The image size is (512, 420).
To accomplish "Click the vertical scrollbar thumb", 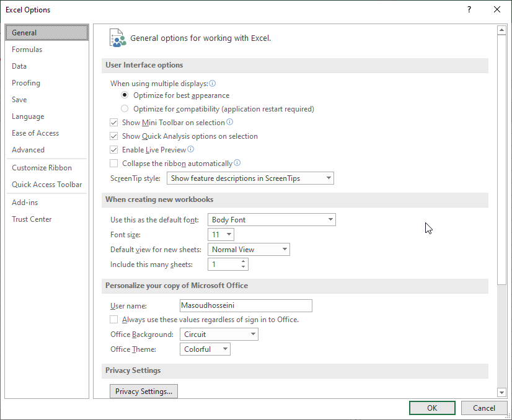I will [x=501, y=160].
